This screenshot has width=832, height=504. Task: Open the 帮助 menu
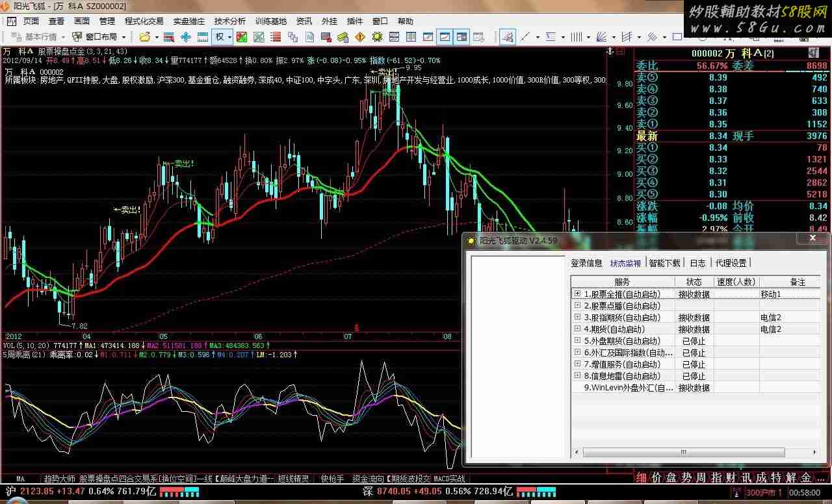click(405, 21)
